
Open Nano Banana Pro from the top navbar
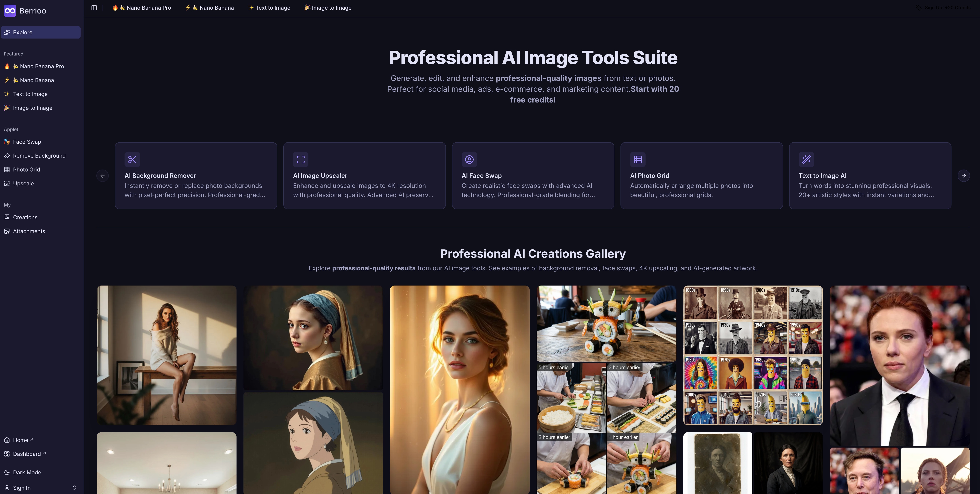point(141,7)
